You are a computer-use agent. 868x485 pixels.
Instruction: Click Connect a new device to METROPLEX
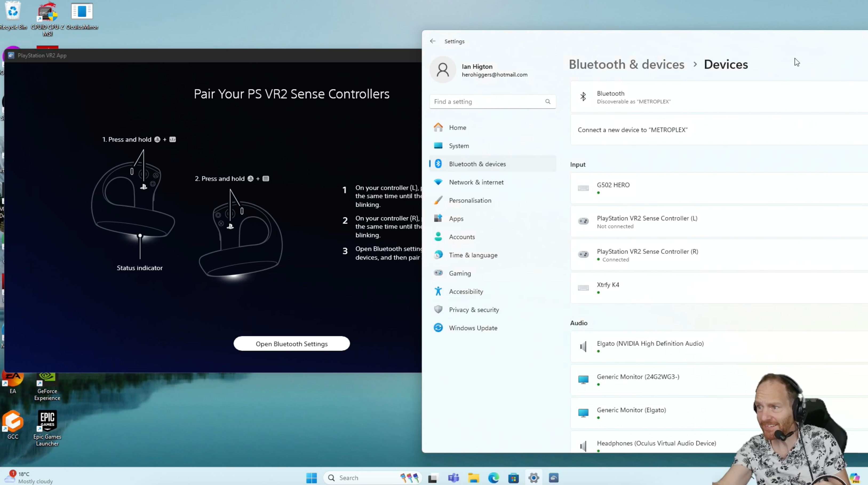[x=633, y=130]
